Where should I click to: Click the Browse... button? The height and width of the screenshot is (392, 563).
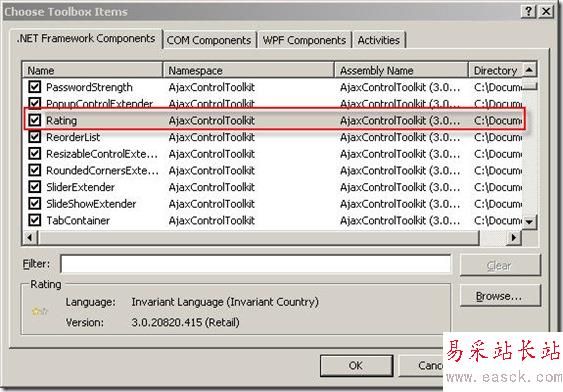tap(500, 296)
